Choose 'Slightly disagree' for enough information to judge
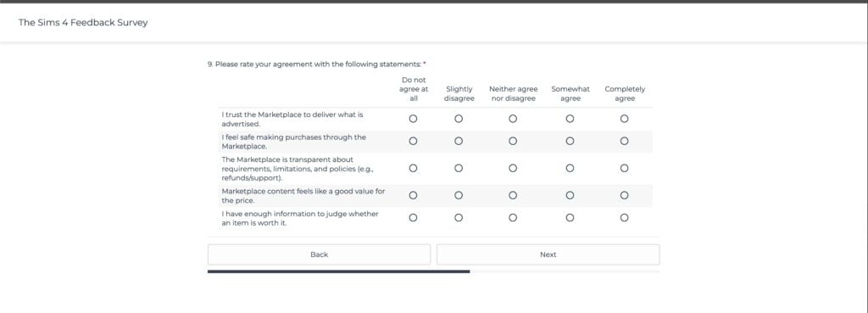The width and height of the screenshot is (868, 313). point(459,218)
